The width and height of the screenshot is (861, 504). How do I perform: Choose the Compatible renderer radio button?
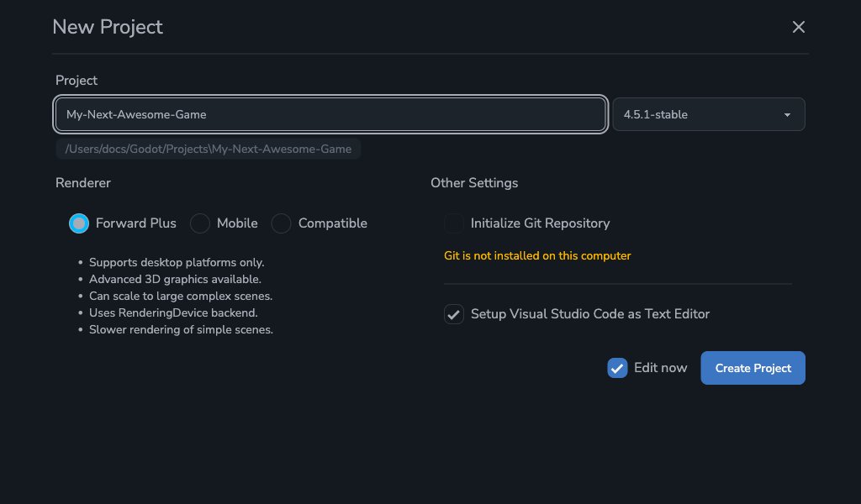click(281, 223)
